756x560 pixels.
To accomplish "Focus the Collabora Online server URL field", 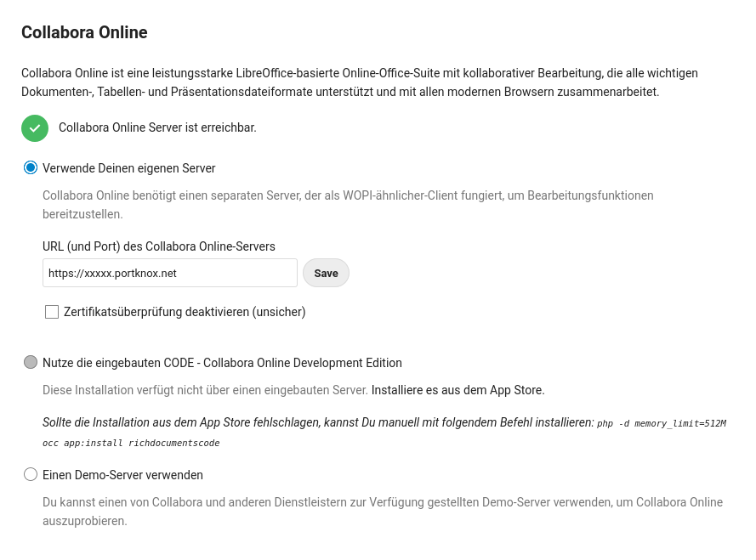I will point(170,273).
